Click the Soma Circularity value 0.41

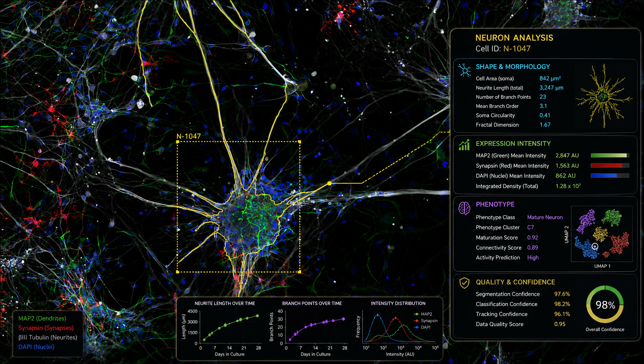tap(545, 115)
